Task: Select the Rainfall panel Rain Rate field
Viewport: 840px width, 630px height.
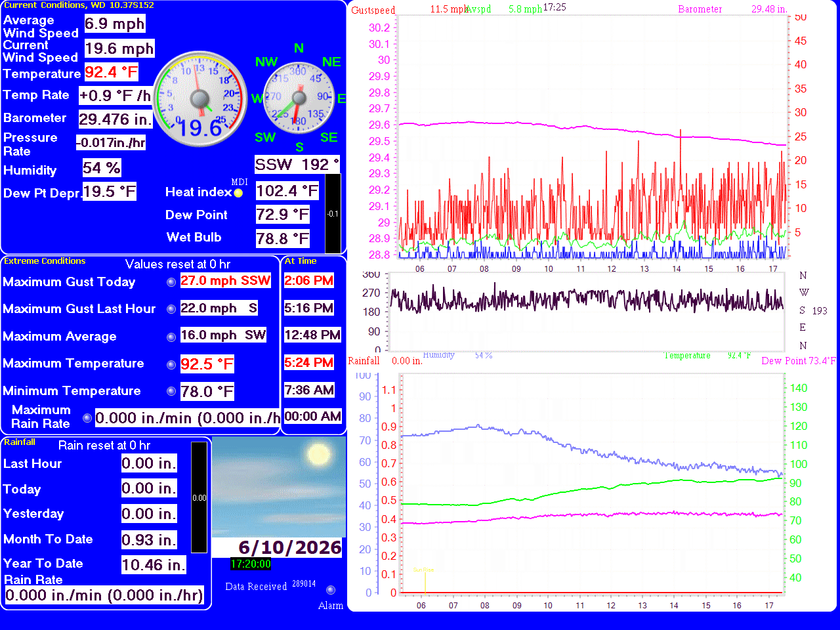Action: tap(104, 595)
